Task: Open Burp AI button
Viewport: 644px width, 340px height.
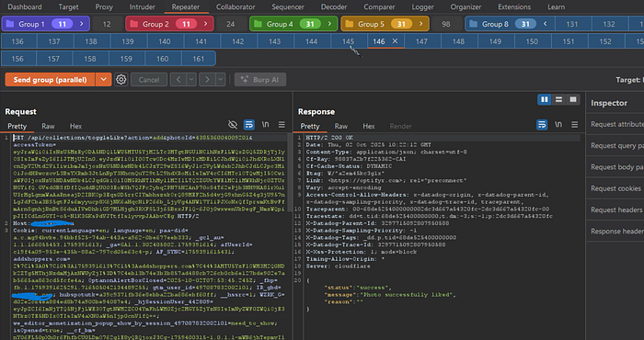Action: pos(260,80)
